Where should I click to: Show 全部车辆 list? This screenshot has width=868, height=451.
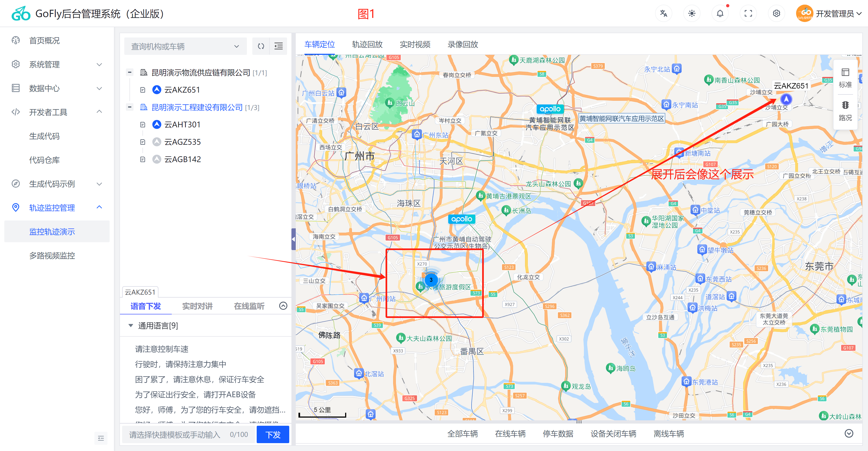pyautogui.click(x=462, y=434)
